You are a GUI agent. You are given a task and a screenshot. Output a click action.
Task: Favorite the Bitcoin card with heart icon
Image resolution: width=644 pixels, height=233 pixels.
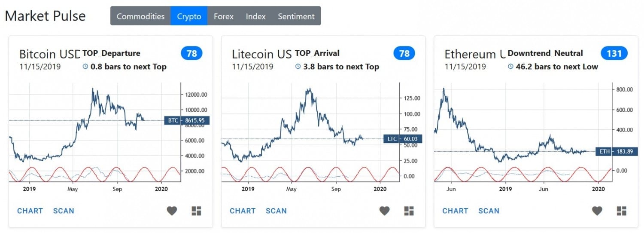(x=172, y=211)
